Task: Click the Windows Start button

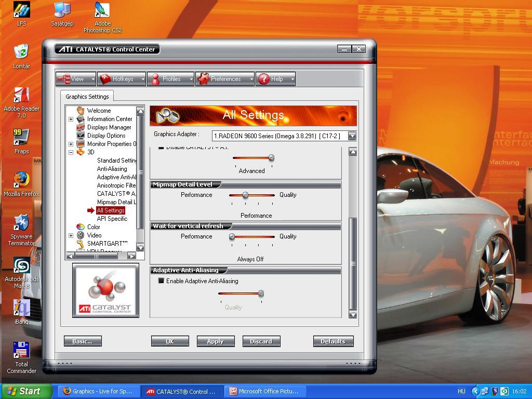Action: coord(26,391)
